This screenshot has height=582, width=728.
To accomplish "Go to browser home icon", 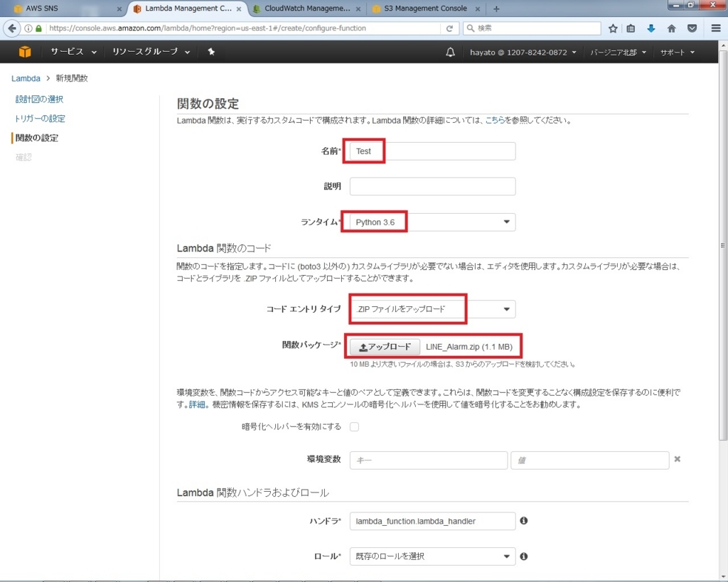I will coord(671,28).
